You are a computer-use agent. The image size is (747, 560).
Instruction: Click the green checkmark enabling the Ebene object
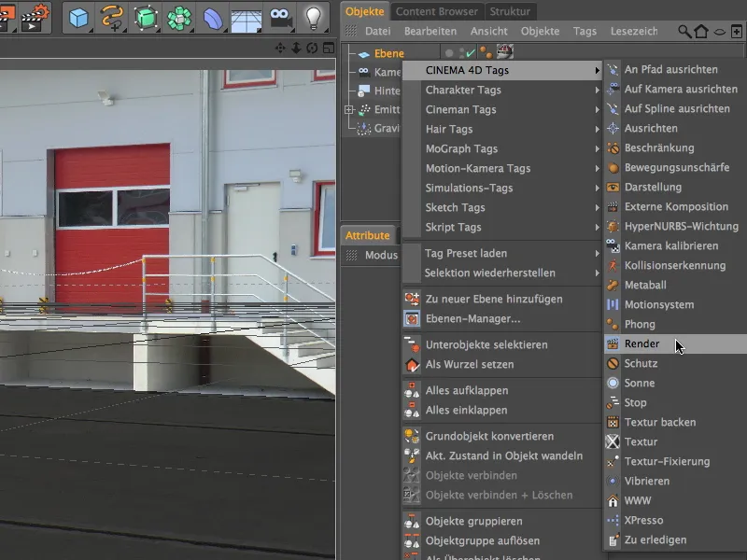(470, 52)
